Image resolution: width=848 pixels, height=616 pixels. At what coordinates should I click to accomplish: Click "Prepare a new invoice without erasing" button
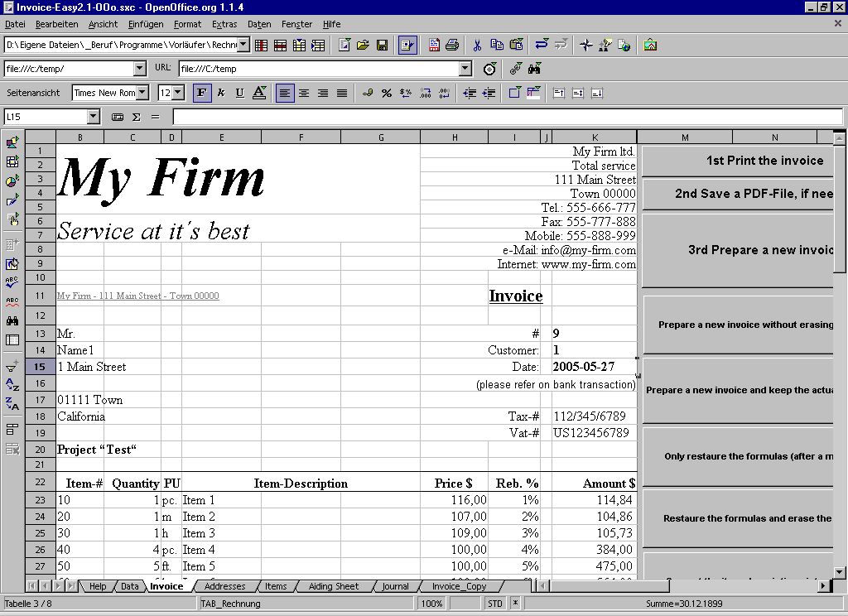(738, 325)
